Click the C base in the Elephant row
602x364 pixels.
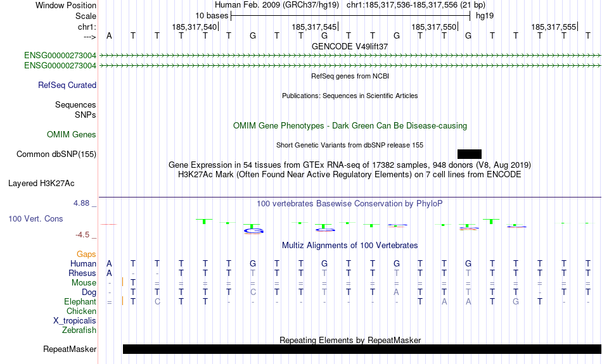[x=157, y=302]
